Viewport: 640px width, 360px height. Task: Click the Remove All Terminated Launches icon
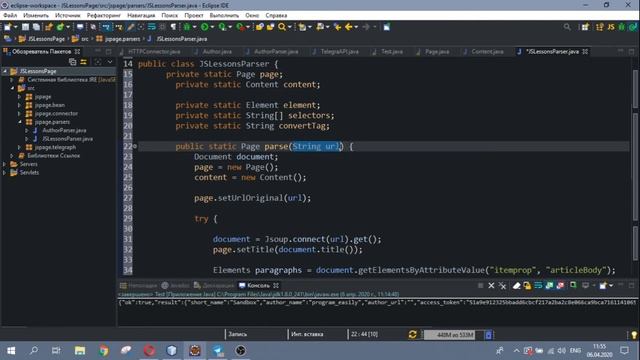pos(502,286)
